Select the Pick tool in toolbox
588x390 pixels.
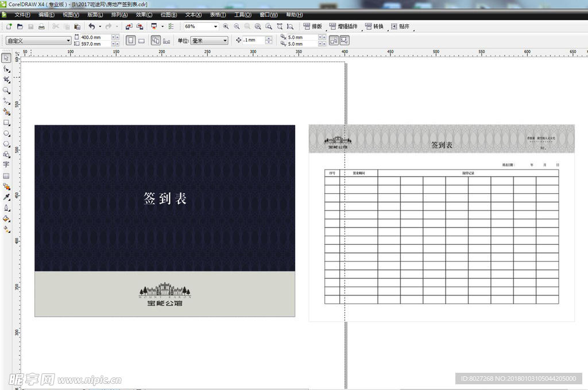[x=6, y=58]
